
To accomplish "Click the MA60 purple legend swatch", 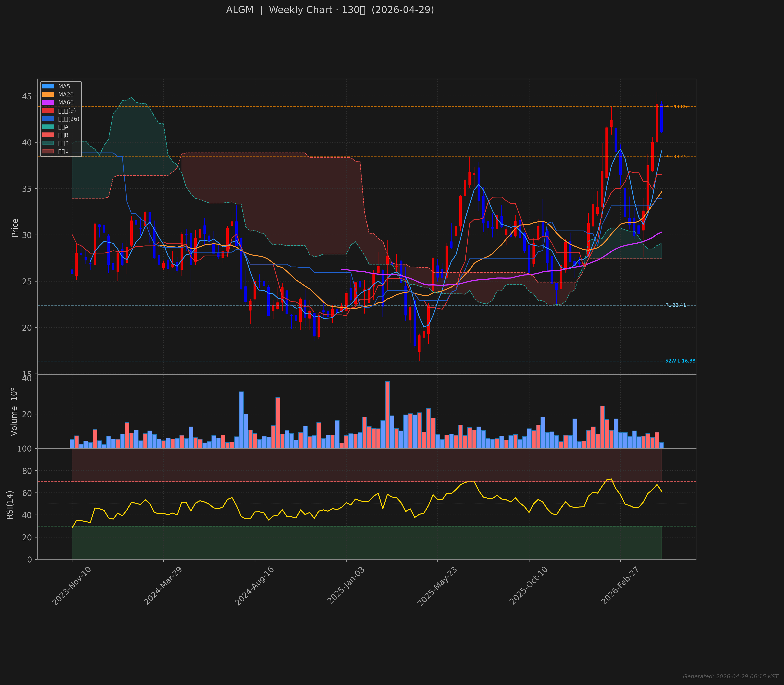I will [x=48, y=102].
